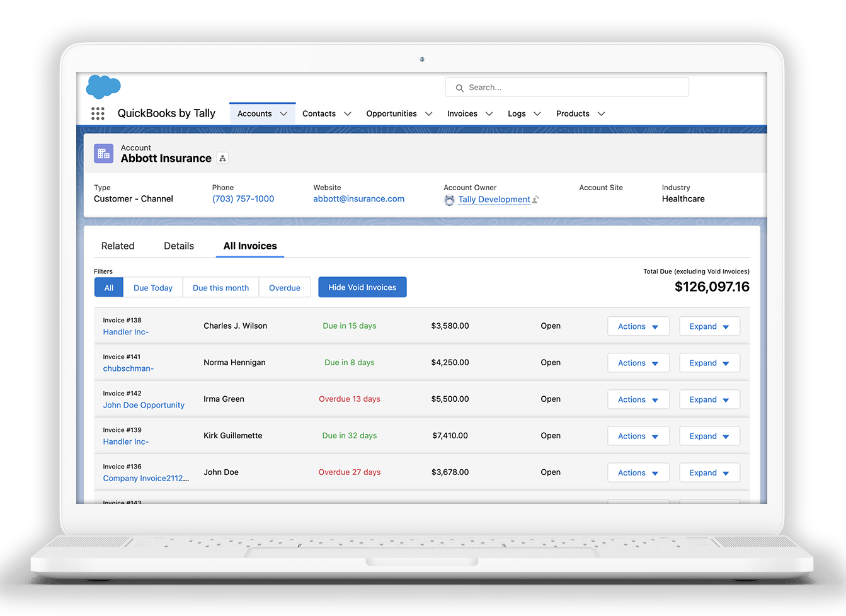Image resolution: width=846 pixels, height=616 pixels.
Task: Open the account hierarchy icon beside Abbott Insurance
Action: (x=222, y=158)
